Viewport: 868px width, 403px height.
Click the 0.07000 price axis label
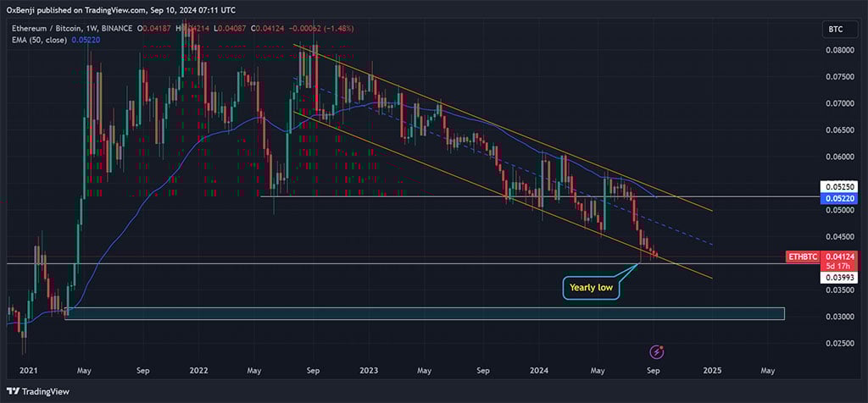point(838,103)
